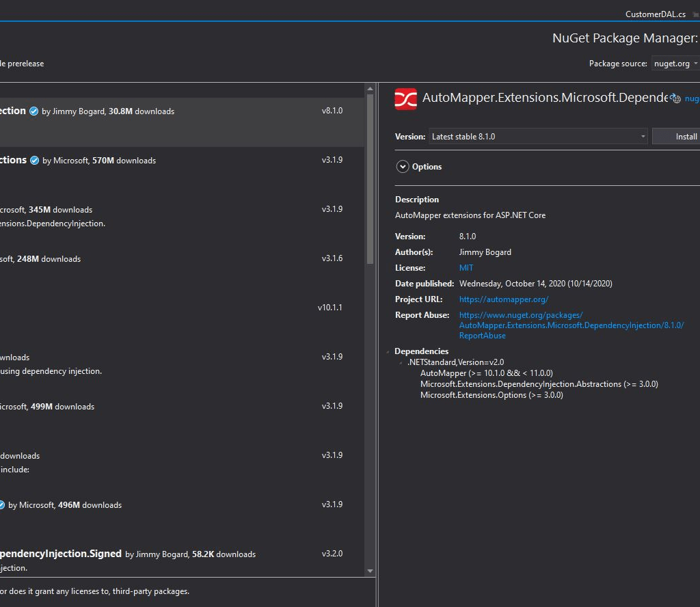Open the Report Abuse nuget.org link

571,325
